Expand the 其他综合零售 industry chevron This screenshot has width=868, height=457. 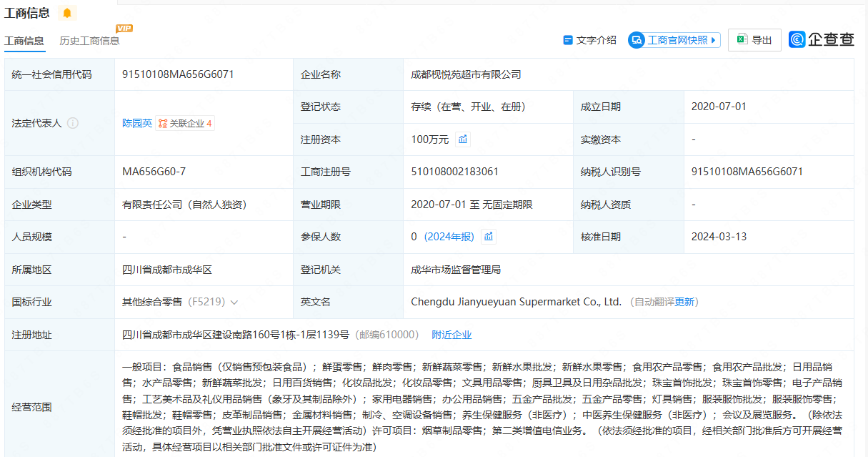tap(234, 303)
